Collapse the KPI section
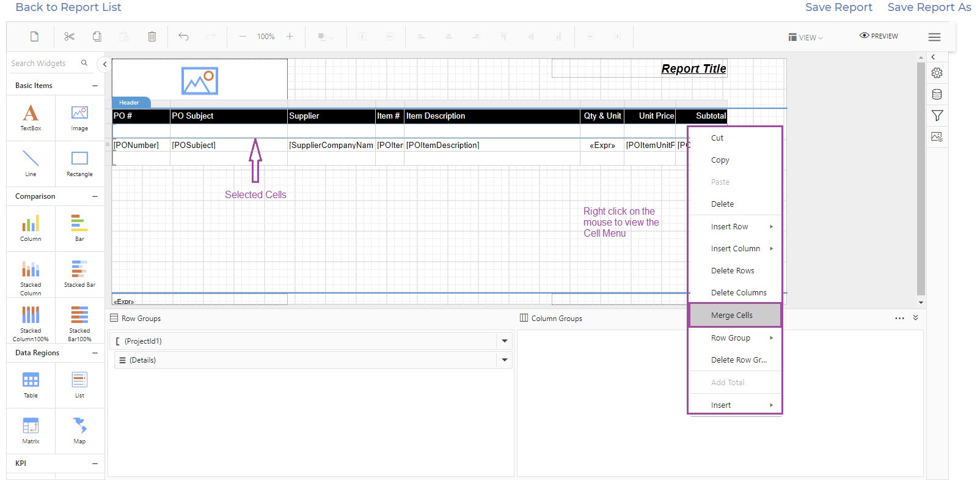The image size is (980, 480). point(95,463)
